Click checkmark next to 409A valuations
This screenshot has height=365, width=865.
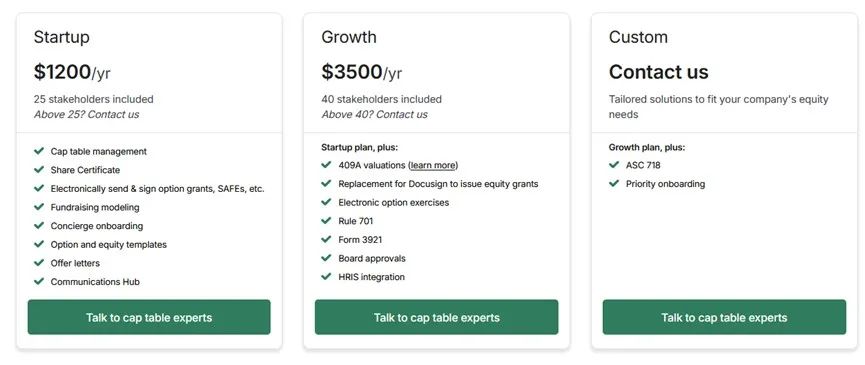click(x=326, y=164)
